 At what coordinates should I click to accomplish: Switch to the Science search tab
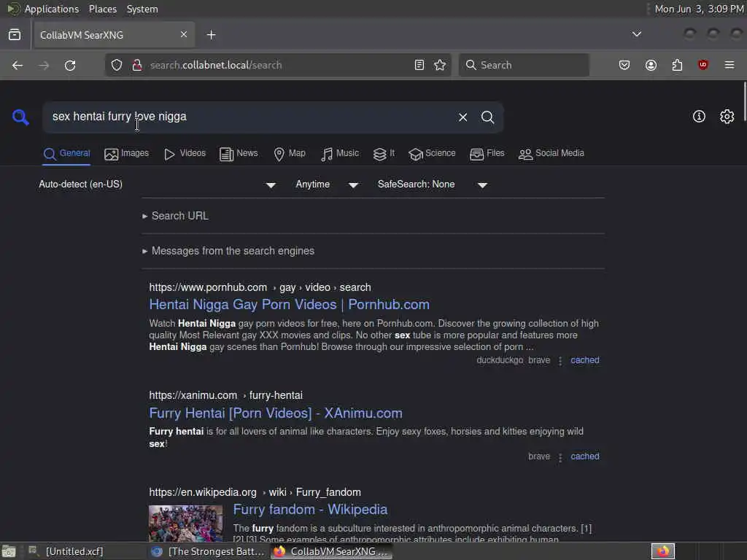[432, 153]
